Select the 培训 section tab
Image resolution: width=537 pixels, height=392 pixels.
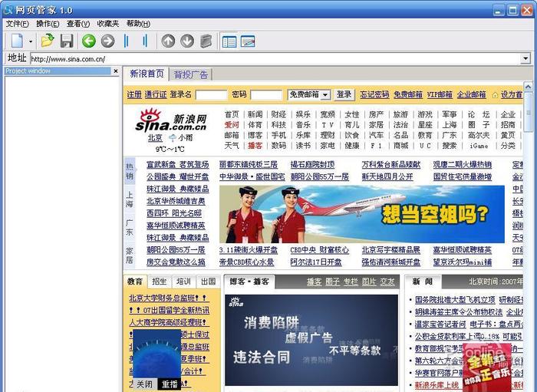183,282
